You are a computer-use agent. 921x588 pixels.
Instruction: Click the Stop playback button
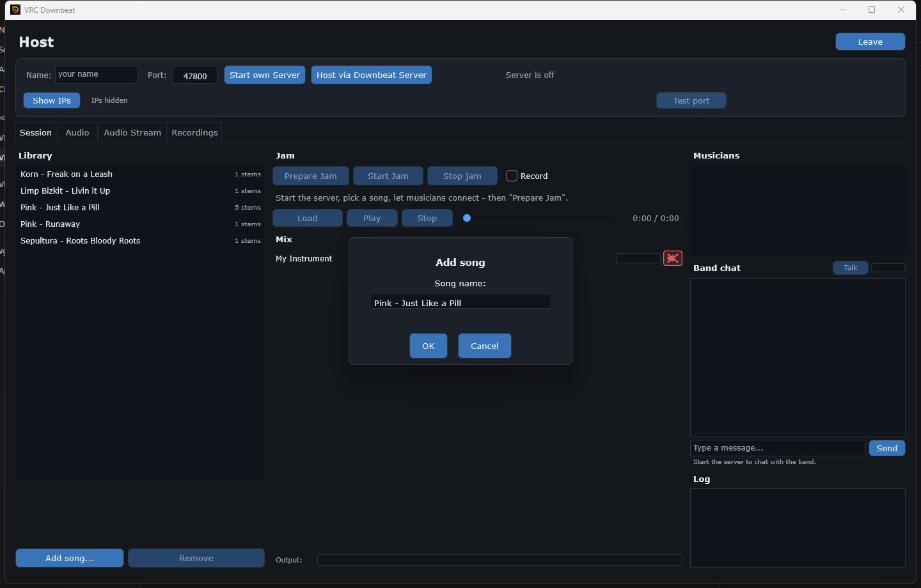click(427, 218)
